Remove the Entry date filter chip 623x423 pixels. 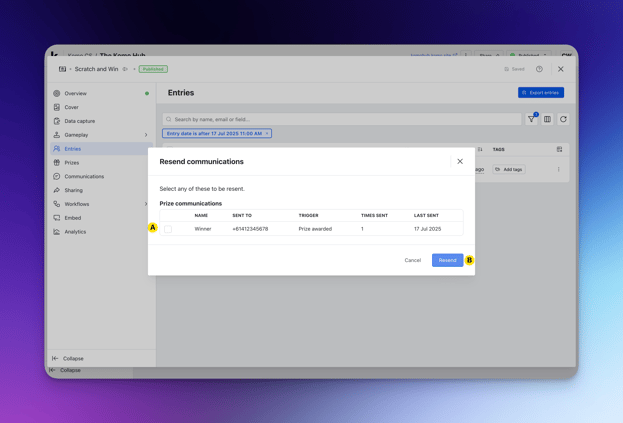[267, 133]
